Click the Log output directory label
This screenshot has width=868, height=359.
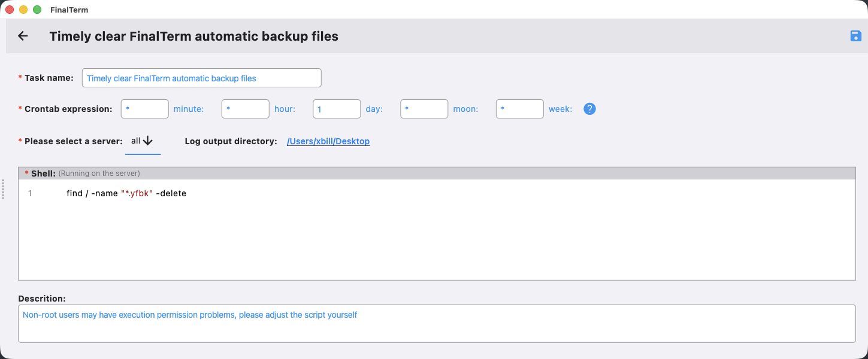[x=231, y=141]
